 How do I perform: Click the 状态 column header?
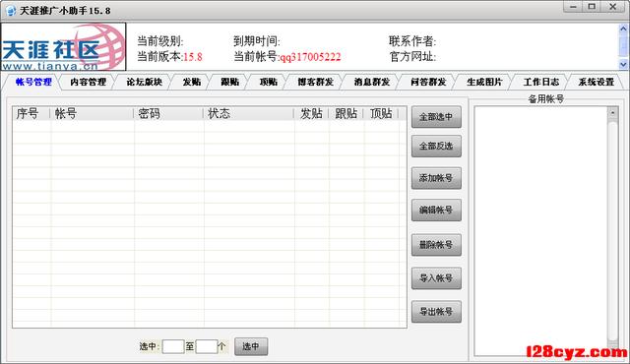coord(249,113)
